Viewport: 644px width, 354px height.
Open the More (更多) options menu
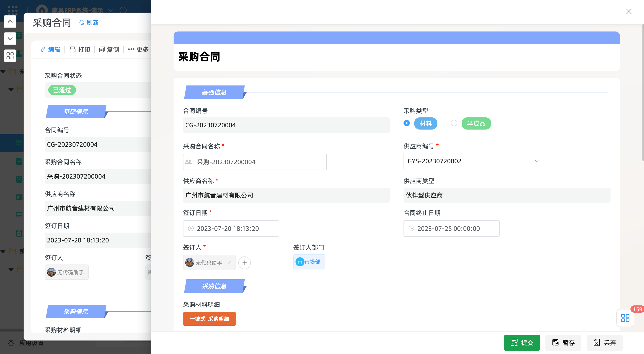[139, 49]
